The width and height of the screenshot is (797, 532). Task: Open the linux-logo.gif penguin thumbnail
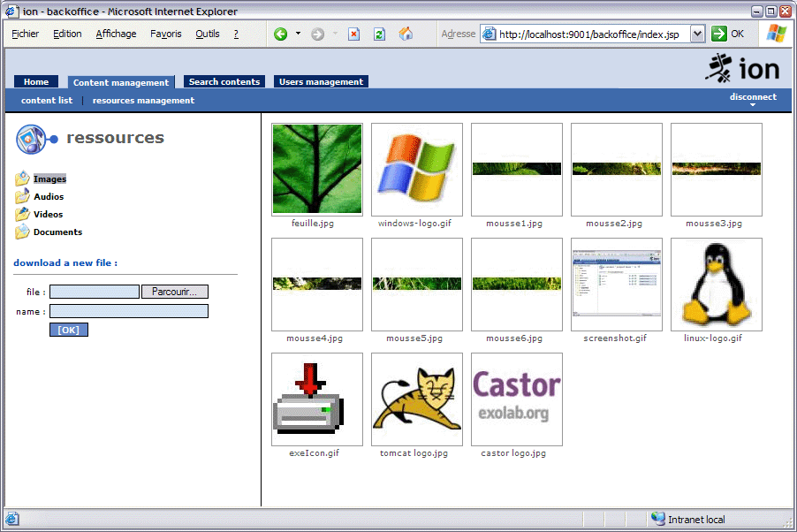click(x=717, y=284)
